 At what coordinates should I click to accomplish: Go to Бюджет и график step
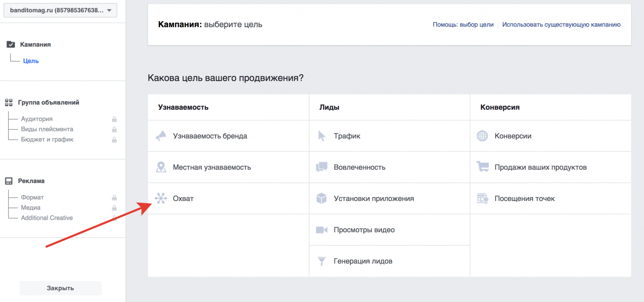click(x=47, y=139)
